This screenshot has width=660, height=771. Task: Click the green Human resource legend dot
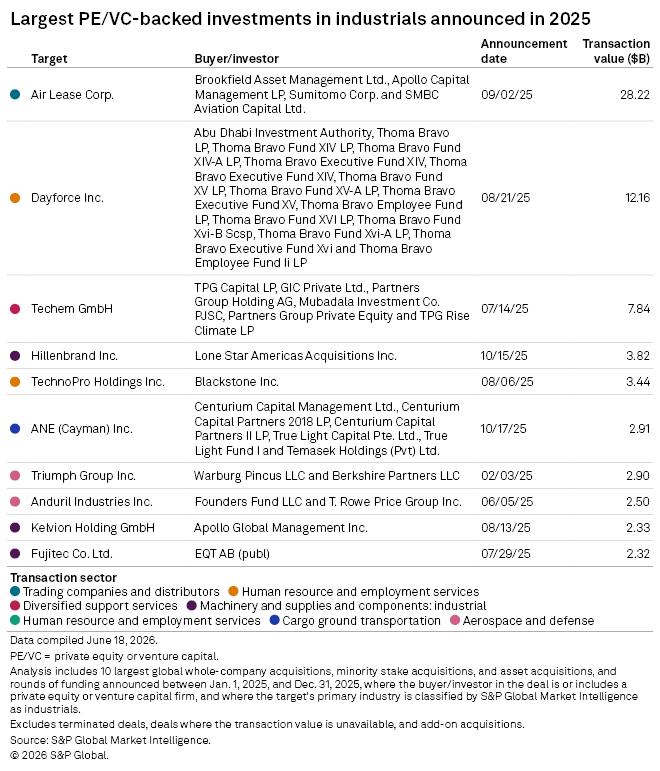[15, 620]
